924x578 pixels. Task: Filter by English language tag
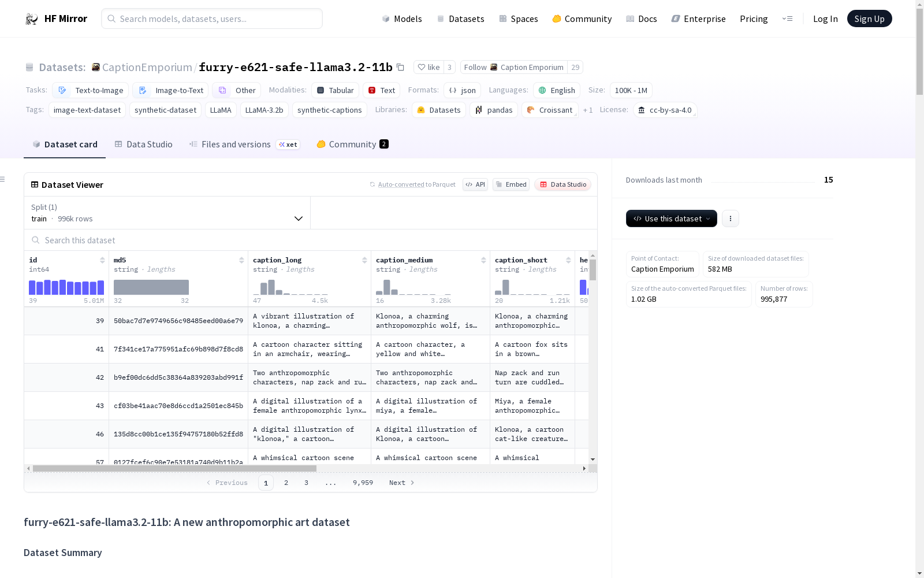pos(557,90)
